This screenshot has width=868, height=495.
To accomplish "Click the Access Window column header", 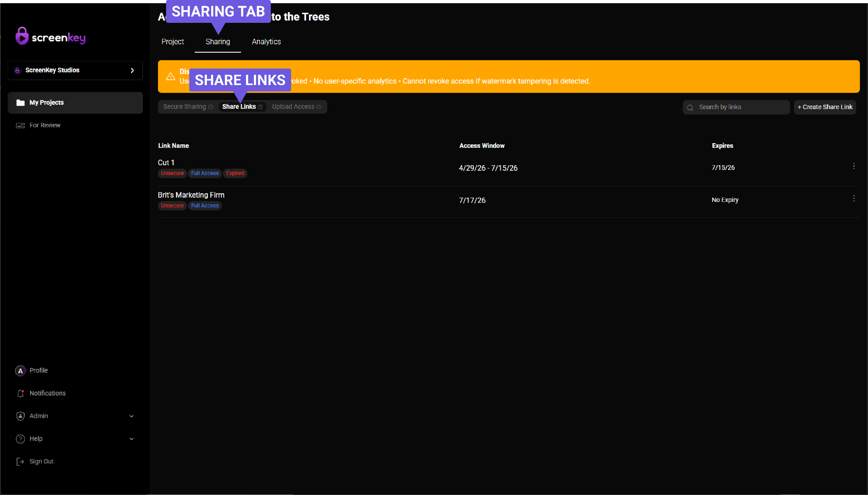I will (482, 146).
